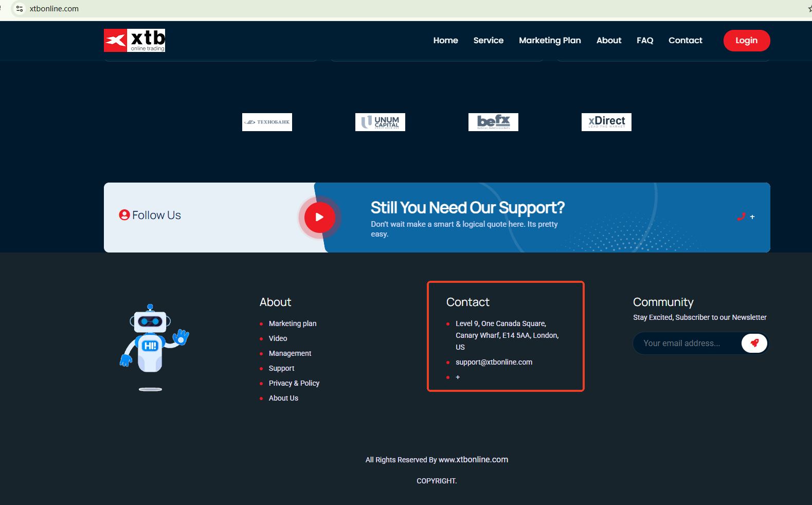The image size is (812, 505).
Task: Click the red Login button
Action: [x=746, y=41]
